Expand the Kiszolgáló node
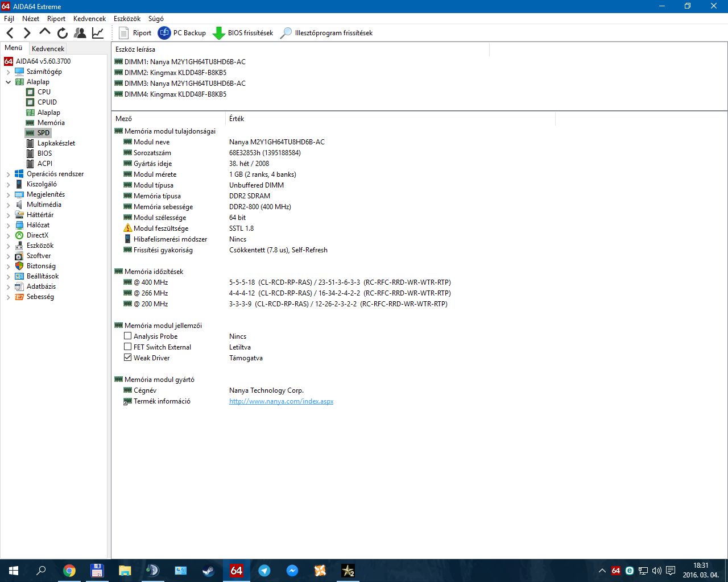This screenshot has width=728, height=582. click(x=9, y=184)
